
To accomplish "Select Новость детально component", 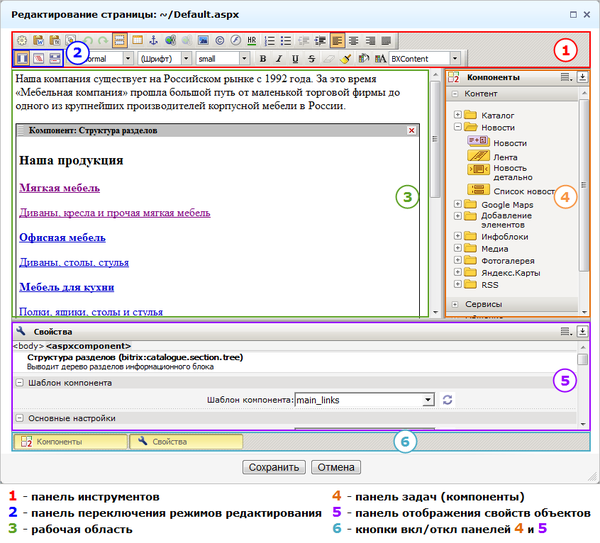I will click(x=500, y=173).
